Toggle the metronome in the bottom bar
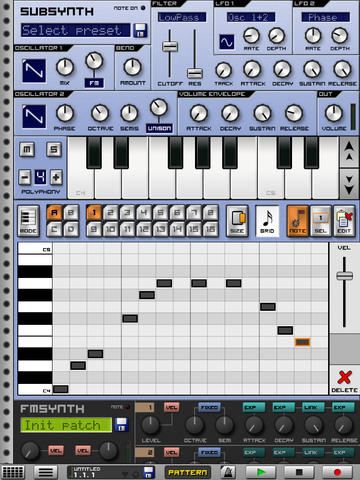This screenshot has width=360, height=480. tap(228, 472)
